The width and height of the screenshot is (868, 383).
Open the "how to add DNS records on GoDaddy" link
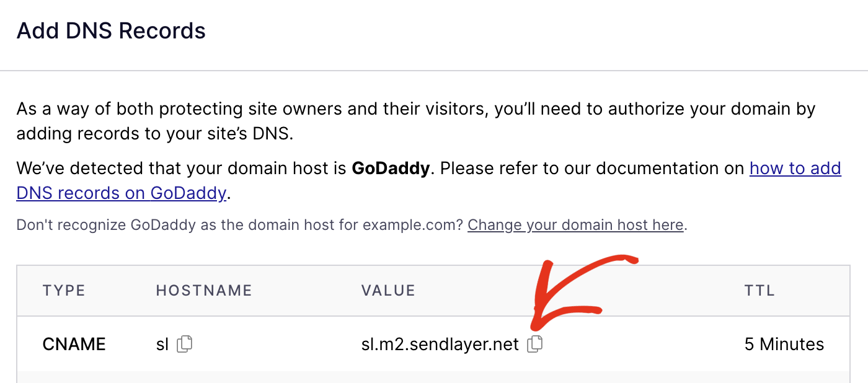tap(795, 168)
